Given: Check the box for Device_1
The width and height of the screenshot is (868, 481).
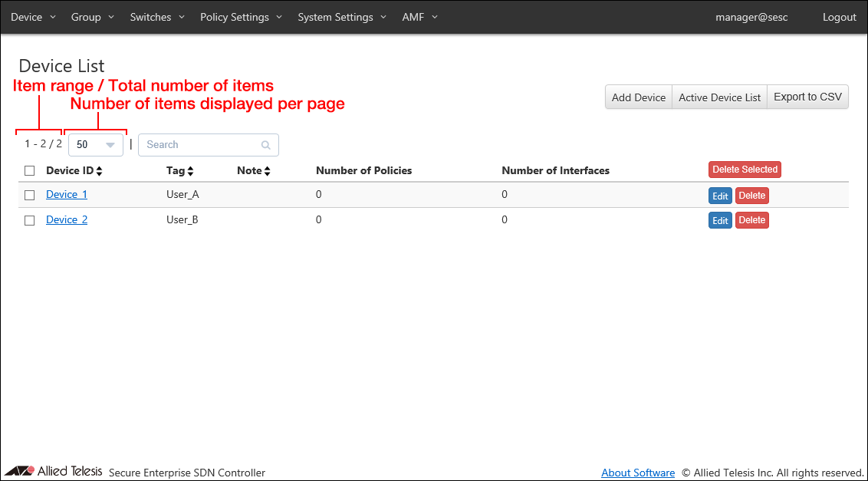Looking at the screenshot, I should (30, 196).
